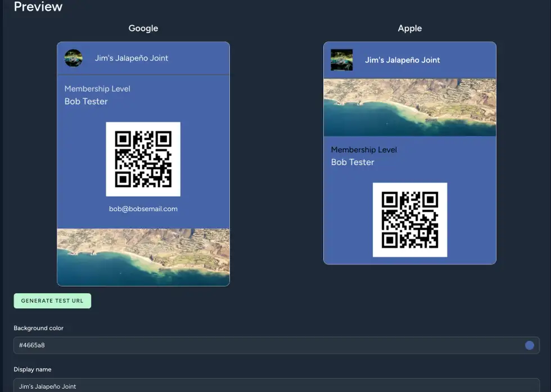Image resolution: width=551 pixels, height=392 pixels.
Task: Click the square logo on the Apple card
Action: (342, 60)
